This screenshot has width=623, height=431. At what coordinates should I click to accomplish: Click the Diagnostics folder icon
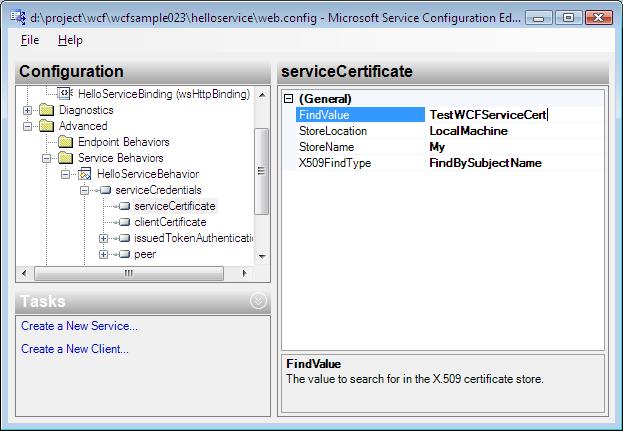[x=46, y=110]
